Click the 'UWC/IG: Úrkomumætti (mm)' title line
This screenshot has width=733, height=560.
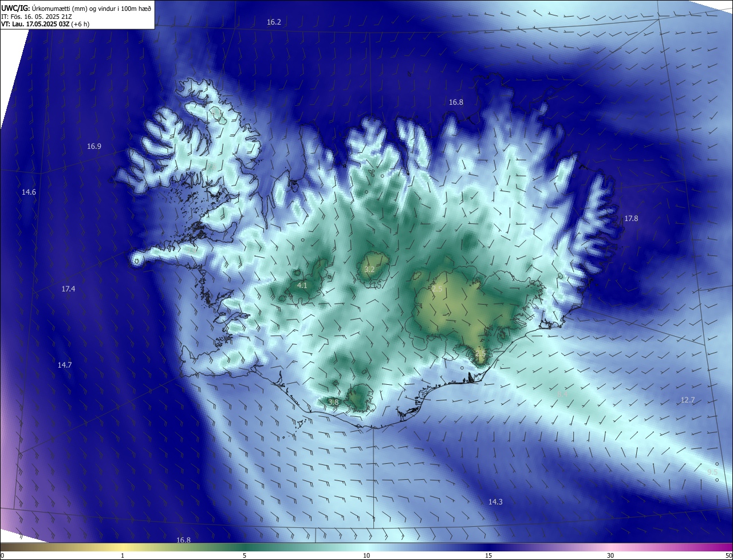pyautogui.click(x=76, y=7)
